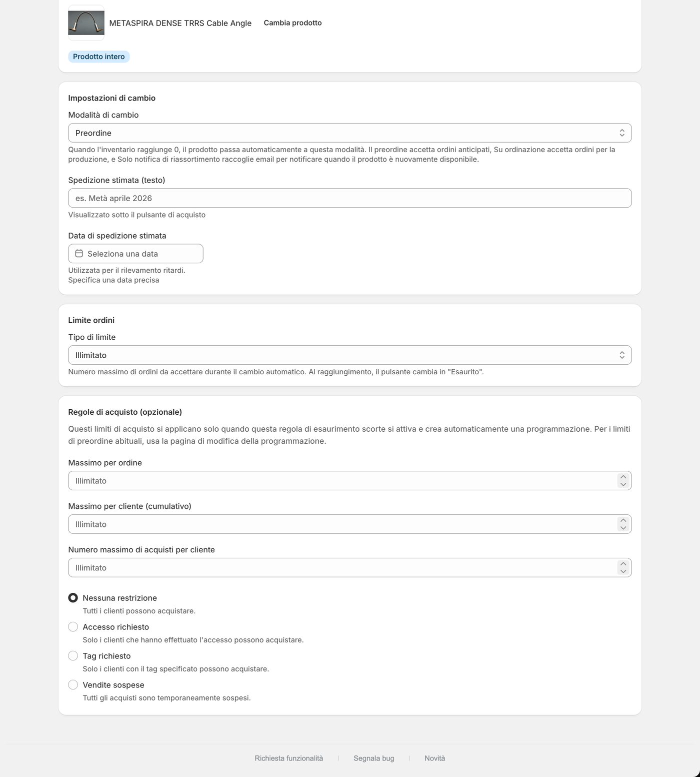Viewport: 700px width, 777px height.
Task: Decrease Massimo per cliente cumulativo value
Action: click(623, 528)
